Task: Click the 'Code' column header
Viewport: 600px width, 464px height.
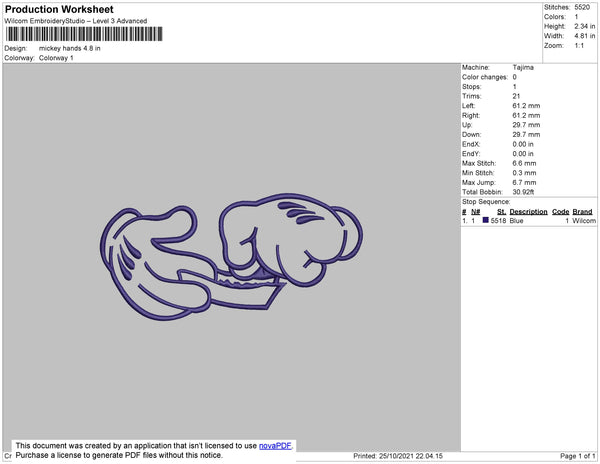Action: [x=561, y=212]
